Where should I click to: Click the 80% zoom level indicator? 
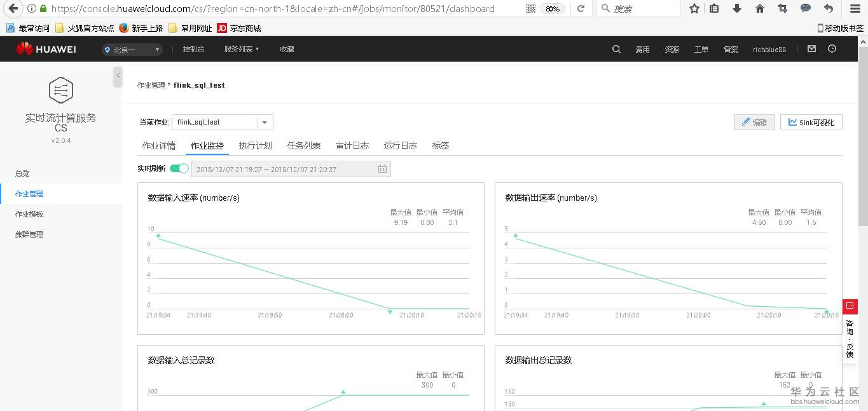click(553, 9)
